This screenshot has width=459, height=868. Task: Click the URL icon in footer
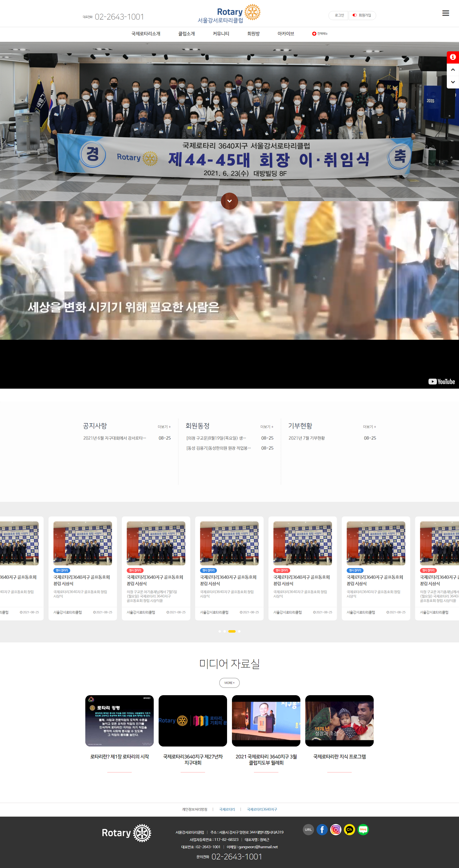tap(308, 829)
